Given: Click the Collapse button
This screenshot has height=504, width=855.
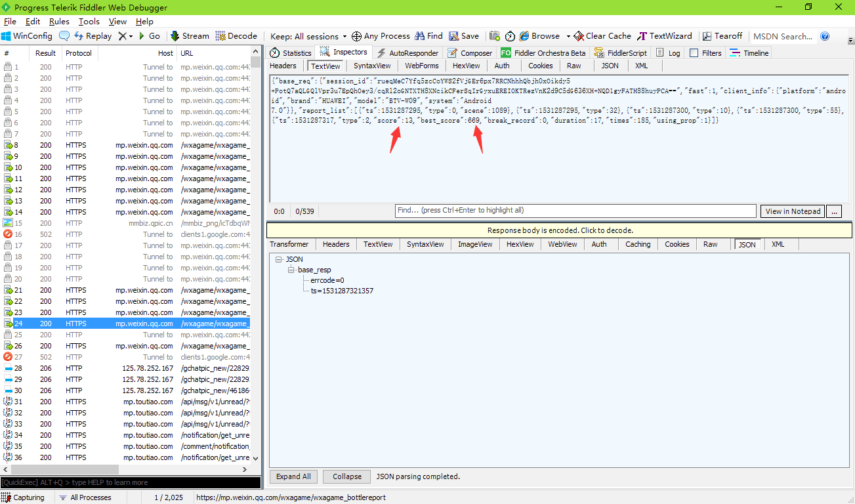Looking at the screenshot, I should pos(347,476).
